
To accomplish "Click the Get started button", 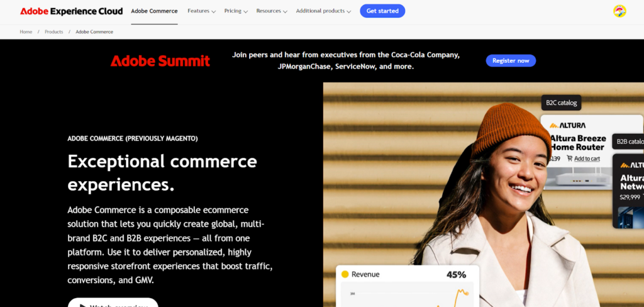I will pyautogui.click(x=382, y=11).
